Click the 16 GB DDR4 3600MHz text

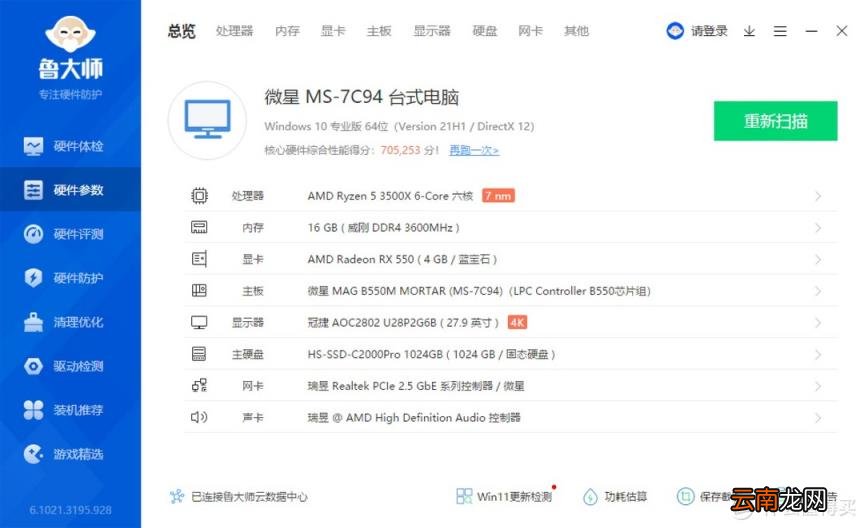384,228
